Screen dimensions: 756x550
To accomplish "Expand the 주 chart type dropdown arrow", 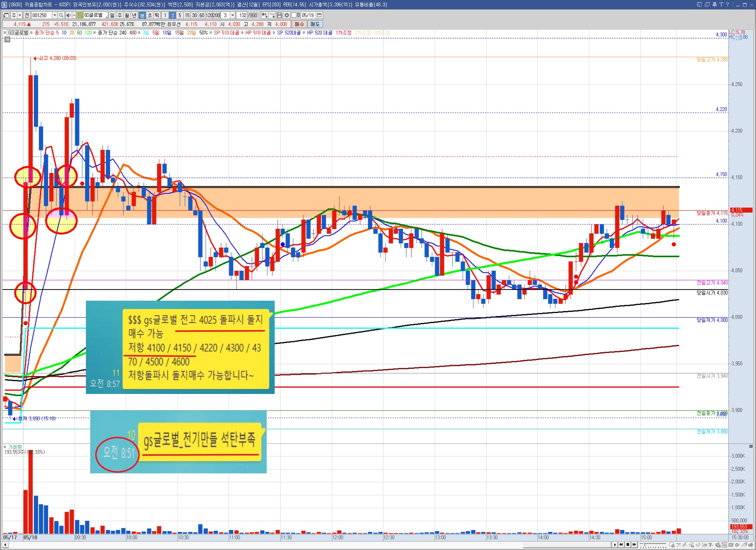I will coord(20,15).
